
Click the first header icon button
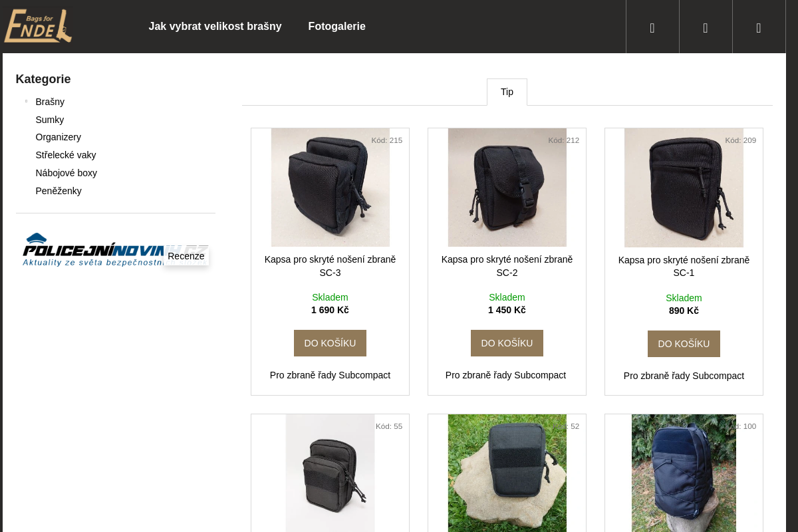[652, 27]
